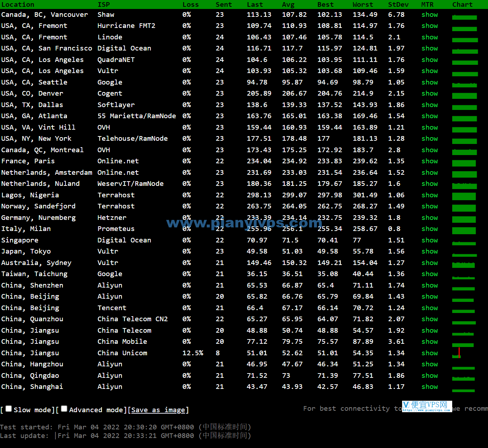This screenshot has width=488, height=448.
Task: Show MTR for New York Telehouse
Action: 430,139
